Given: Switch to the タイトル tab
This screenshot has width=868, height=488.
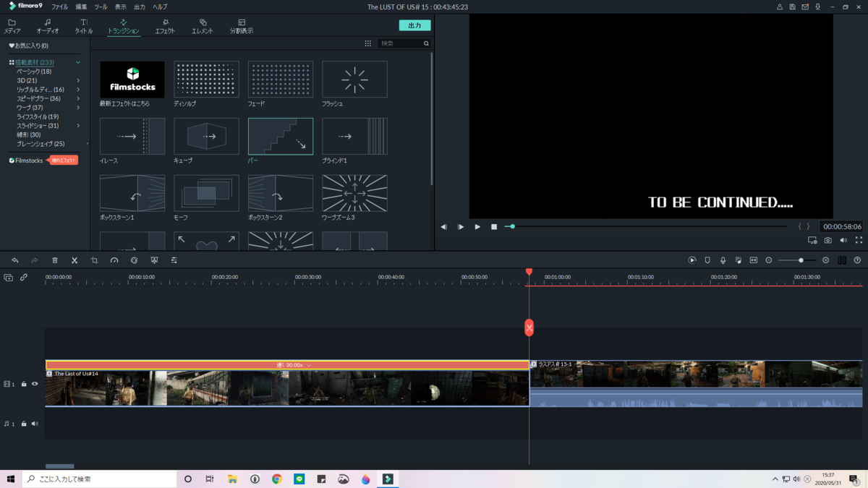Looking at the screenshot, I should click(84, 27).
